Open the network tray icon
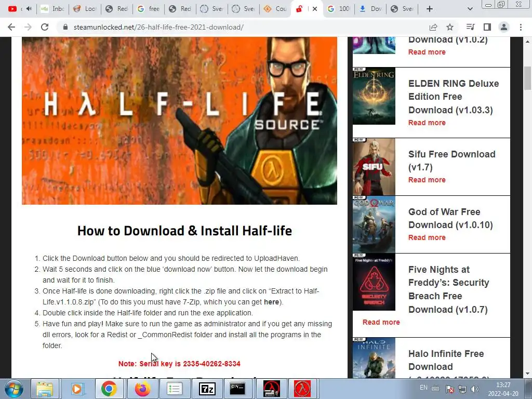532x399 pixels. point(462,389)
